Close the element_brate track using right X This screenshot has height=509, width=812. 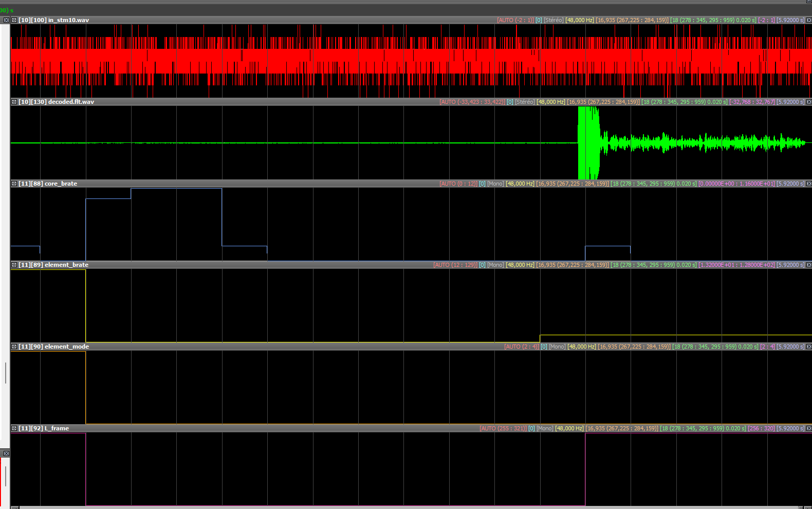[x=808, y=265]
